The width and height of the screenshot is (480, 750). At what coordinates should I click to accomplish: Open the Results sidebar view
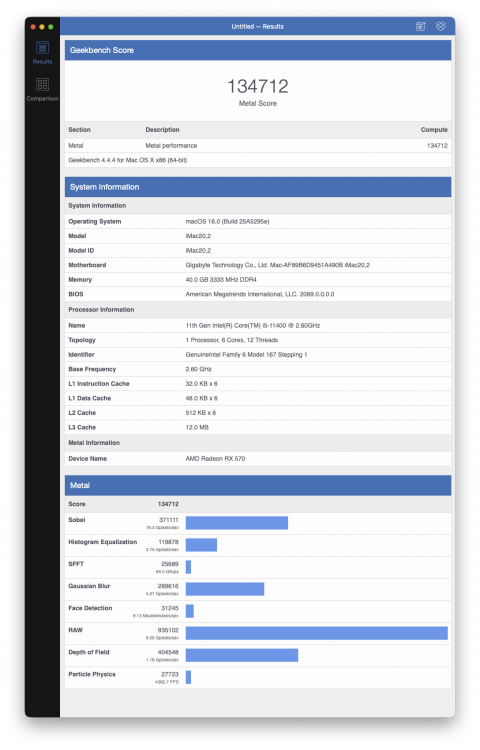(x=42, y=53)
